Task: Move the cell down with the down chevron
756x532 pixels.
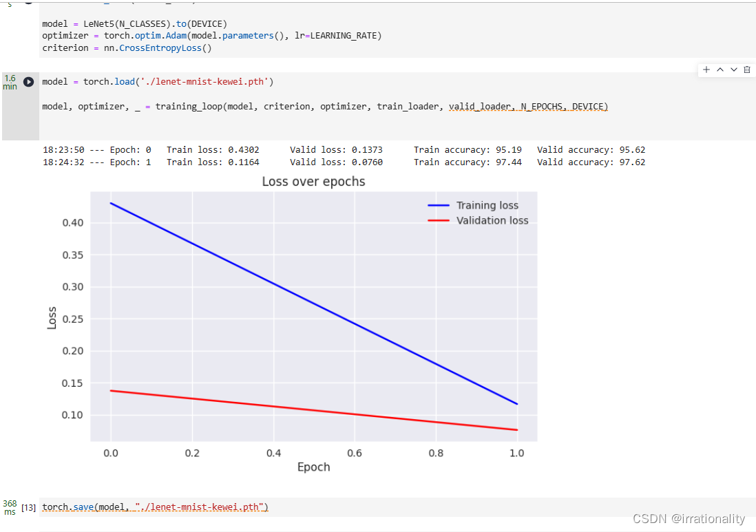Action: click(734, 70)
